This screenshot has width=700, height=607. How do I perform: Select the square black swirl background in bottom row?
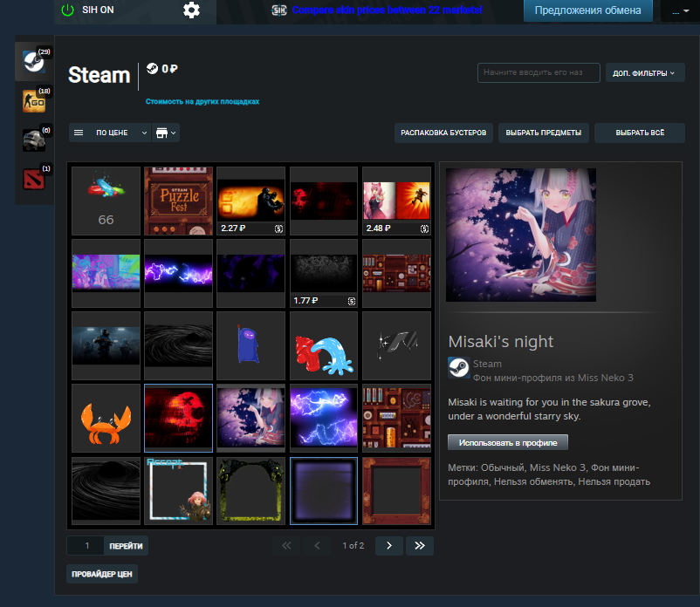(x=106, y=491)
